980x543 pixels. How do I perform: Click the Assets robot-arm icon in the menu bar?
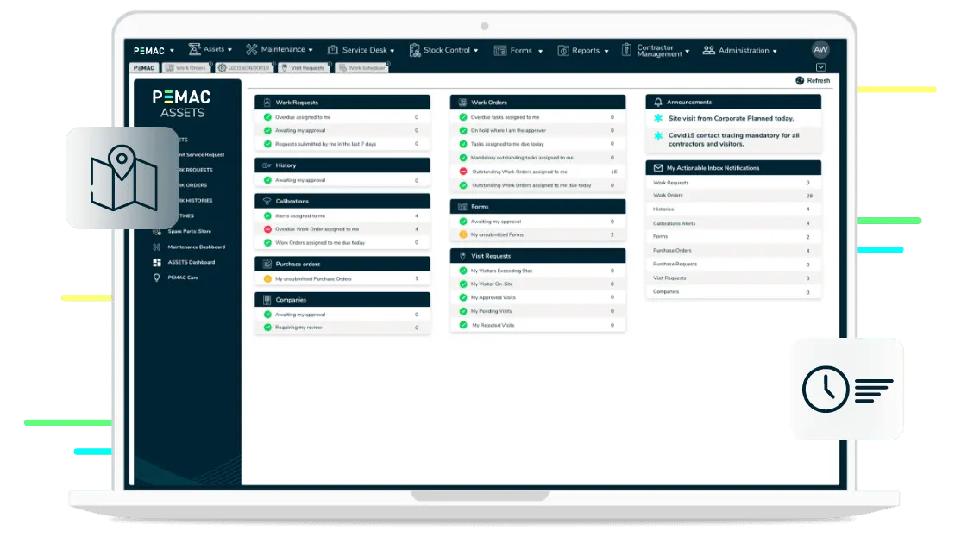194,48
